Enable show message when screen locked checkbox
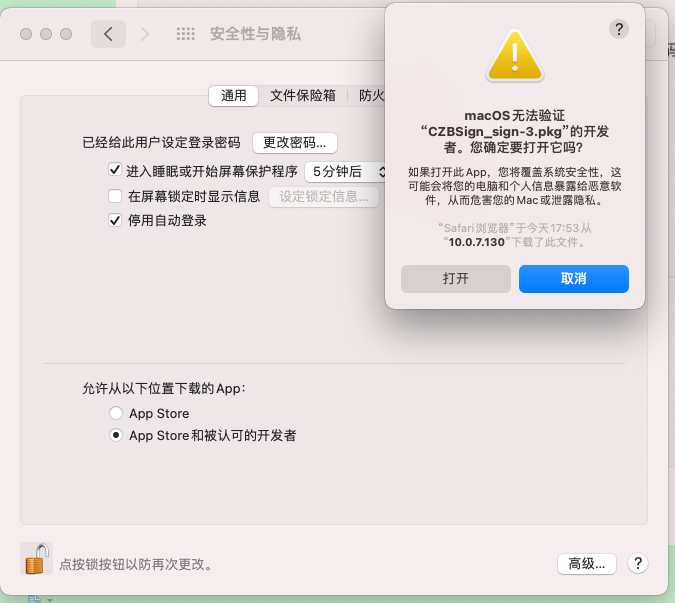This screenshot has height=603, width=675. [115, 196]
